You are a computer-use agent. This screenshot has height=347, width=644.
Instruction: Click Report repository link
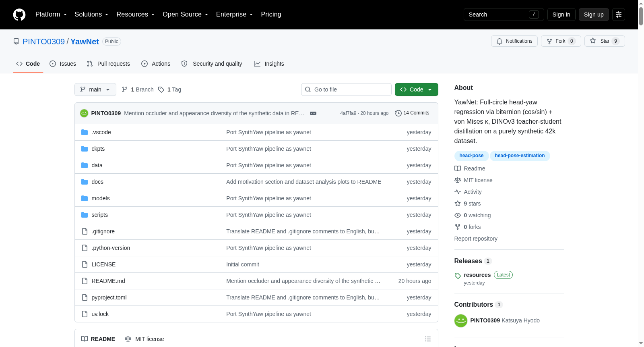point(476,239)
